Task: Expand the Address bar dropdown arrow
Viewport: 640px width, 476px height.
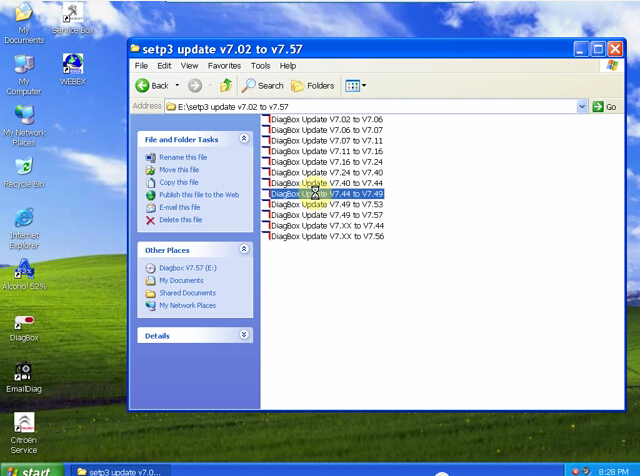Action: click(x=582, y=107)
